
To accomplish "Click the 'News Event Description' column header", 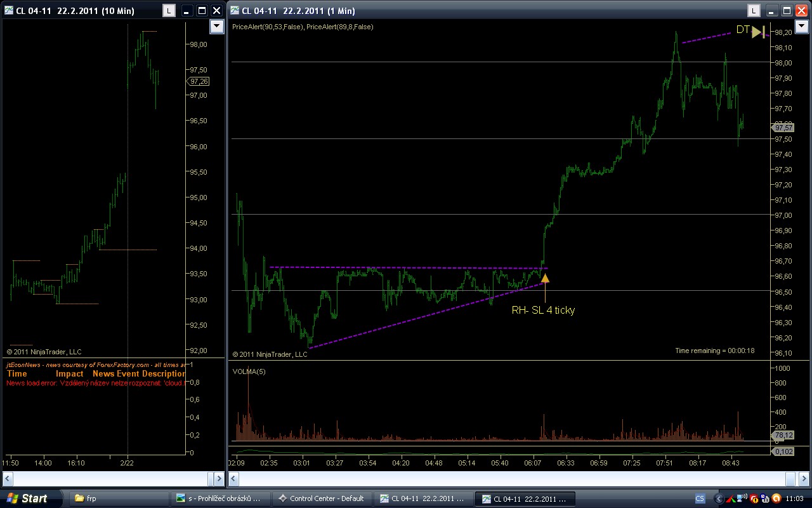I will [x=139, y=374].
